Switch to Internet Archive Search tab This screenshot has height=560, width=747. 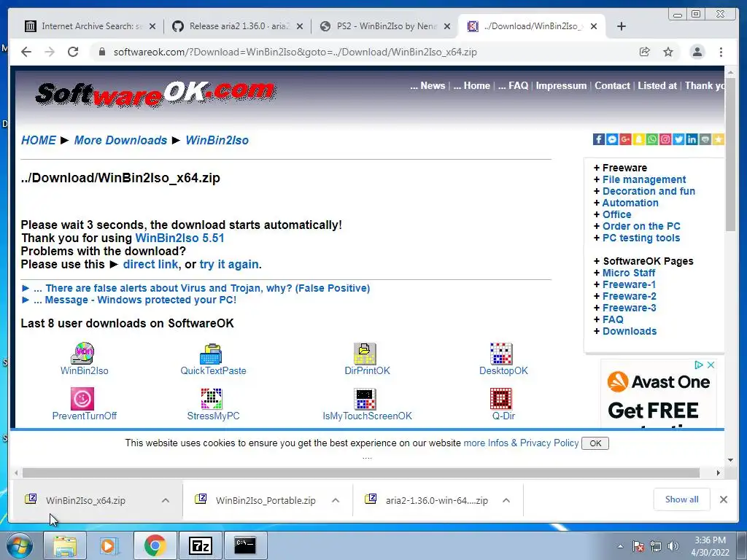click(90, 26)
